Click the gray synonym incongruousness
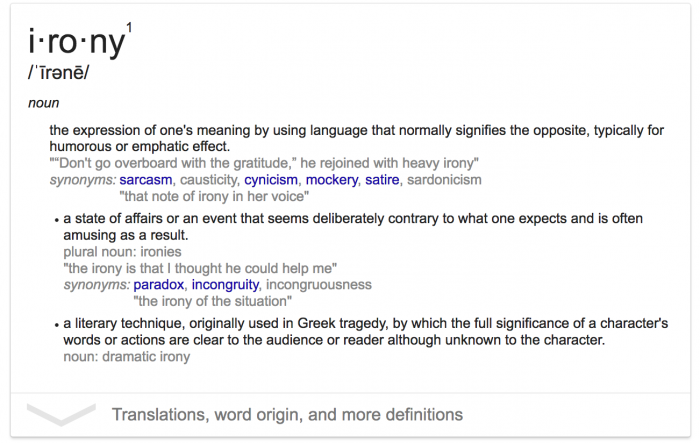 tap(319, 284)
